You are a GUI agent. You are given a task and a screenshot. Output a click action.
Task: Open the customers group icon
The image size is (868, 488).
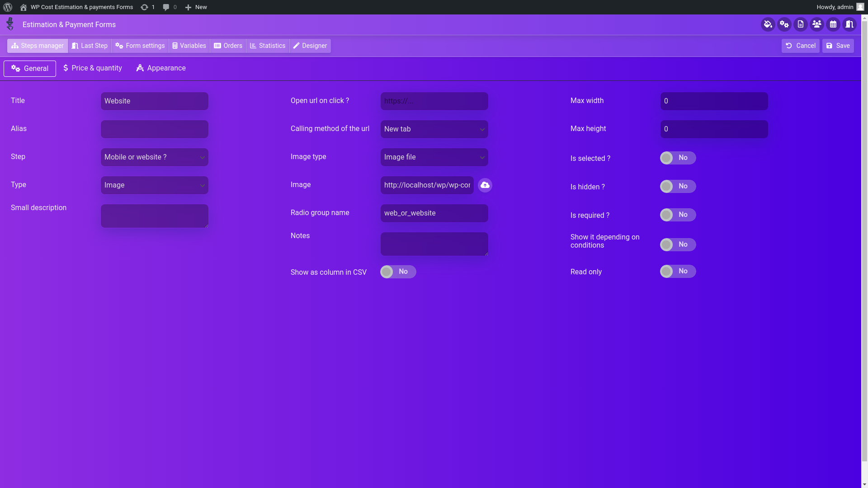click(817, 24)
